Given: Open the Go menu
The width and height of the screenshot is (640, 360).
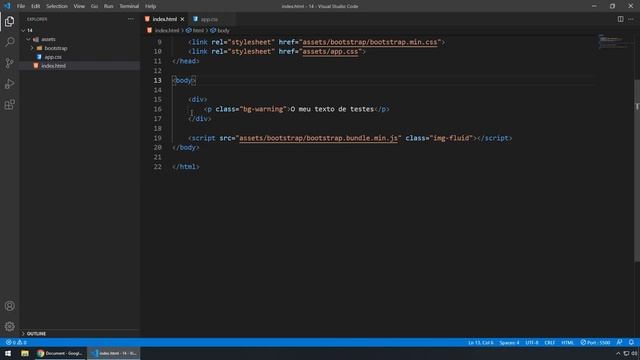Looking at the screenshot, I should click(94, 6).
